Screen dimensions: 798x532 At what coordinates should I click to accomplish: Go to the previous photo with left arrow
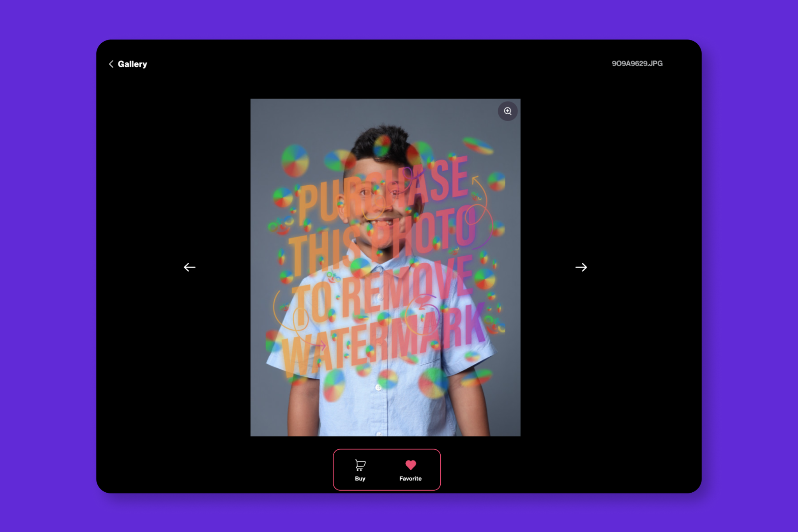tap(189, 267)
